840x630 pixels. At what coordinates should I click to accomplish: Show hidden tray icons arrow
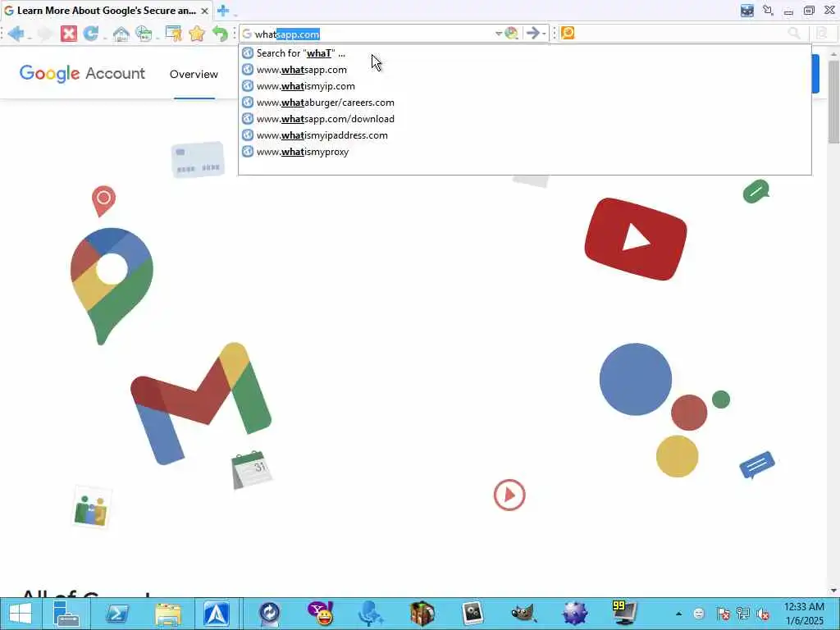click(x=678, y=614)
